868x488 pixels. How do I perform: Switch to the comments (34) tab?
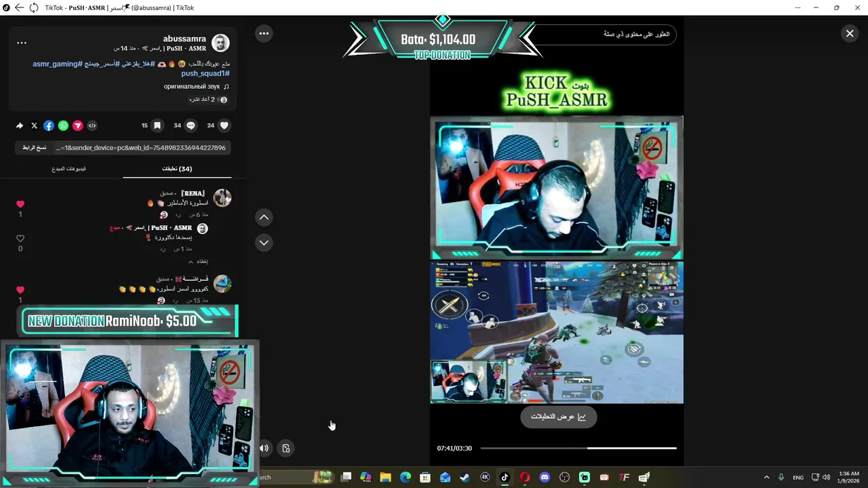click(177, 169)
